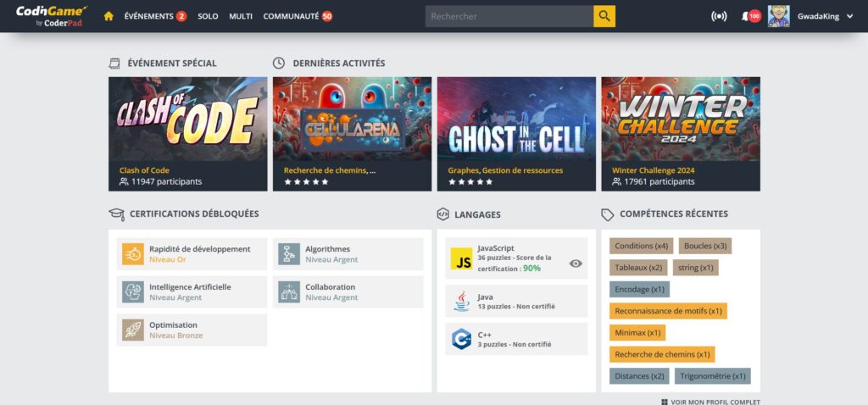Open the Winter Challenge 2024 title link

654,170
